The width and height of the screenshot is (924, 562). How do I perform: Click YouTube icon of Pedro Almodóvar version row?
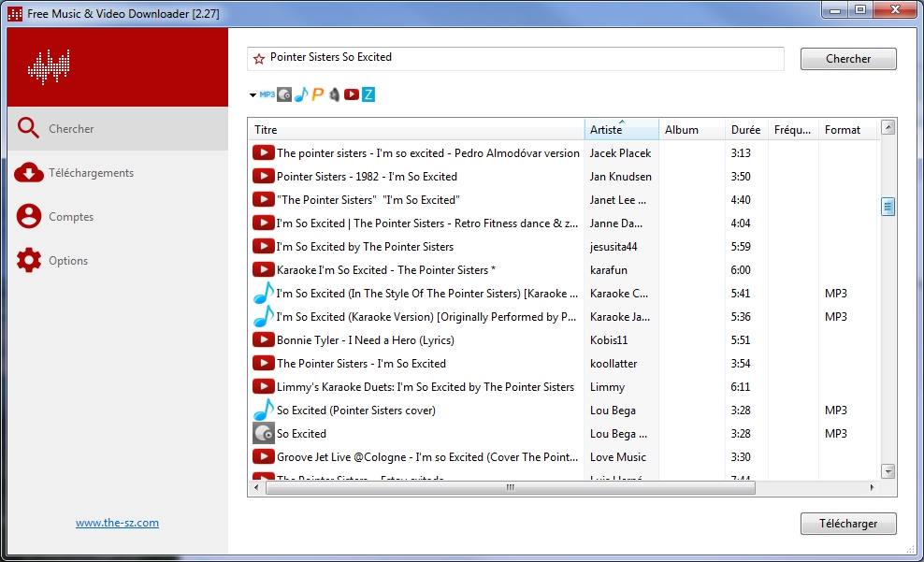[264, 153]
